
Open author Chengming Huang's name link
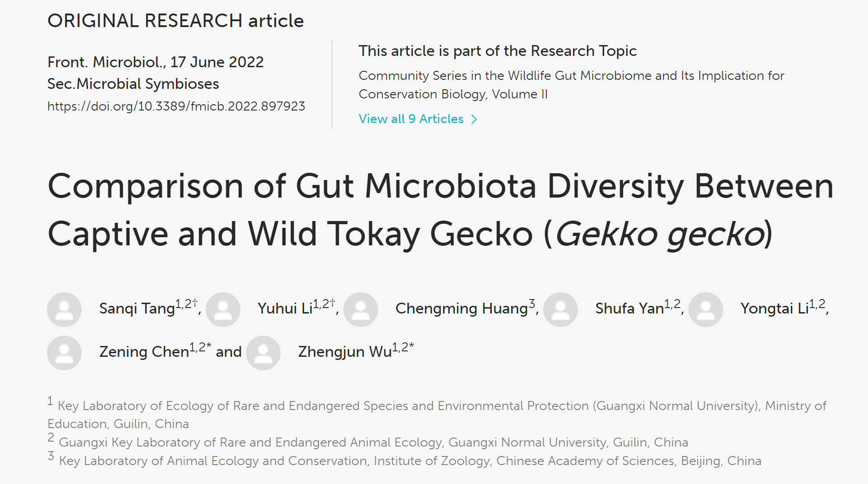461,309
